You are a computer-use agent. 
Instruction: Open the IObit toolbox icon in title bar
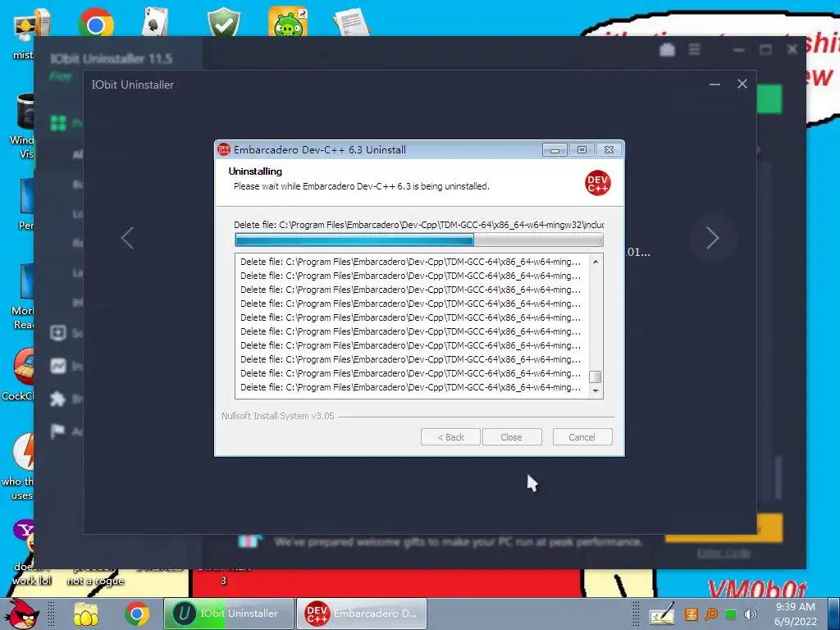coord(667,50)
